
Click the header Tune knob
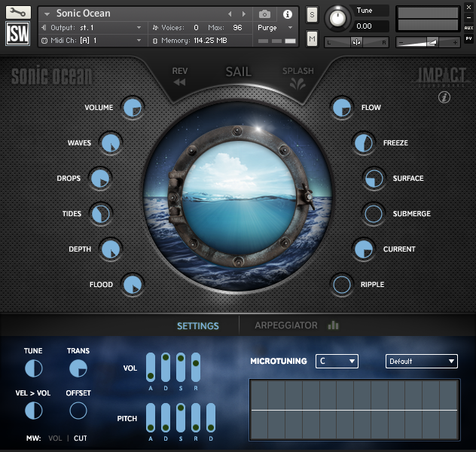point(337,18)
